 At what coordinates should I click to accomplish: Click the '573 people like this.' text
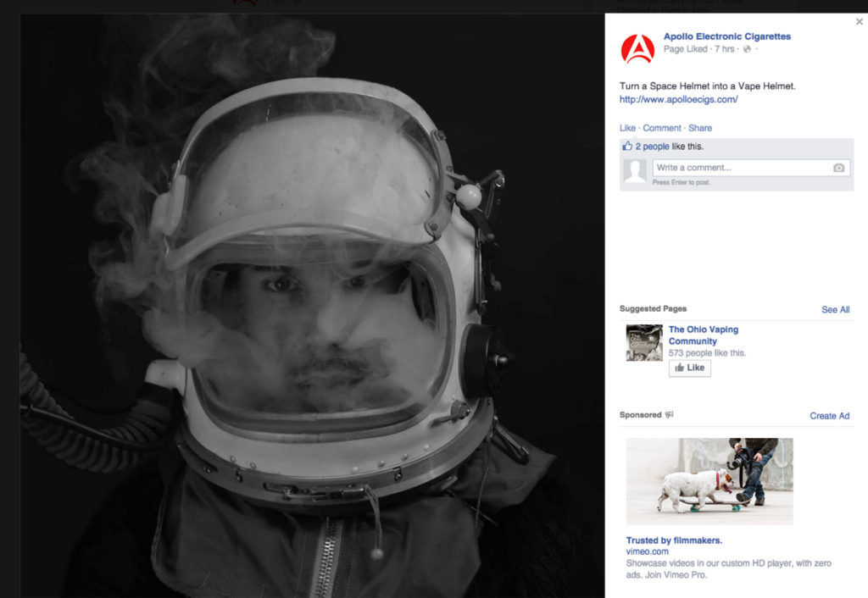[x=707, y=353]
